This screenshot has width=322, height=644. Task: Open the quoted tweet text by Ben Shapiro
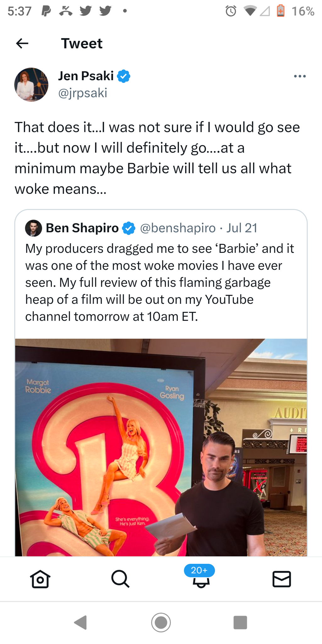click(x=160, y=282)
